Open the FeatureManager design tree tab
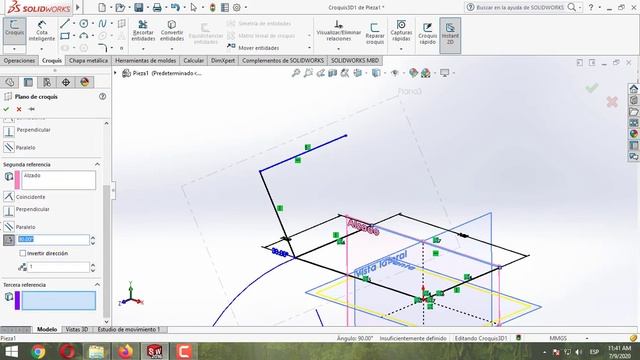The height and width of the screenshot is (360, 640). (x=10, y=82)
